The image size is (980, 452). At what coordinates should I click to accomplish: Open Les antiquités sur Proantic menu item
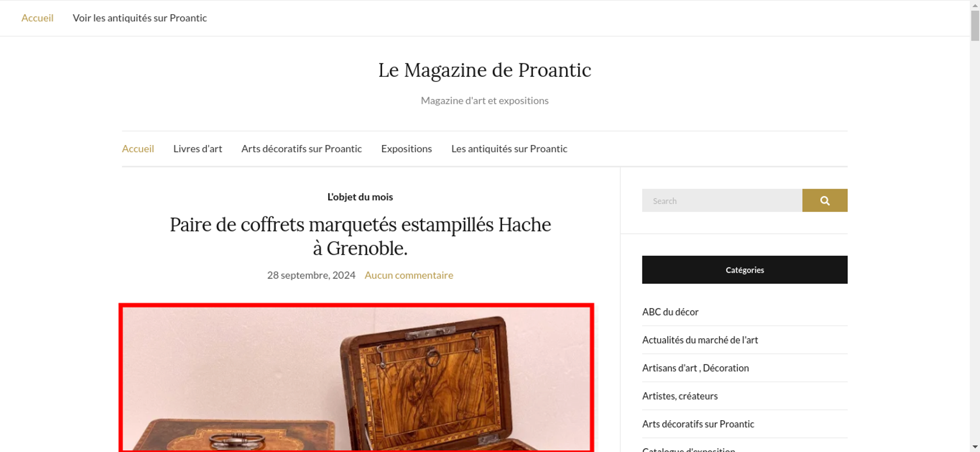[x=509, y=148]
